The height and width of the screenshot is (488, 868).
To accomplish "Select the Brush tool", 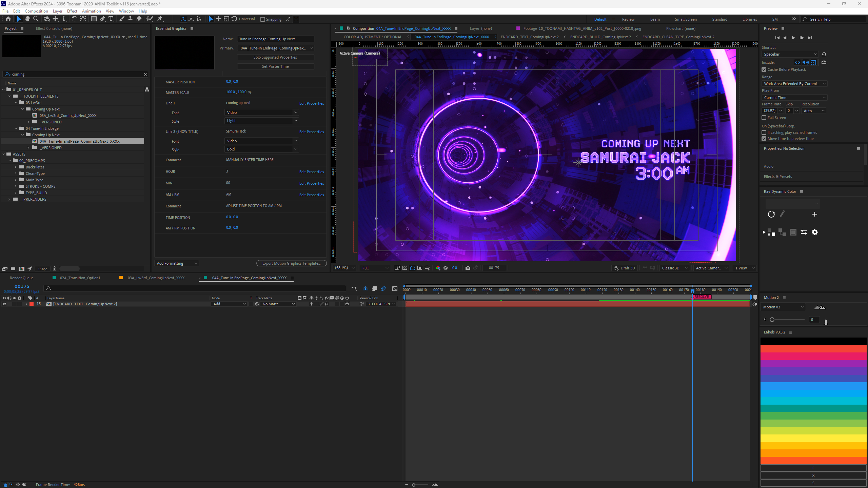I will coord(121,19).
